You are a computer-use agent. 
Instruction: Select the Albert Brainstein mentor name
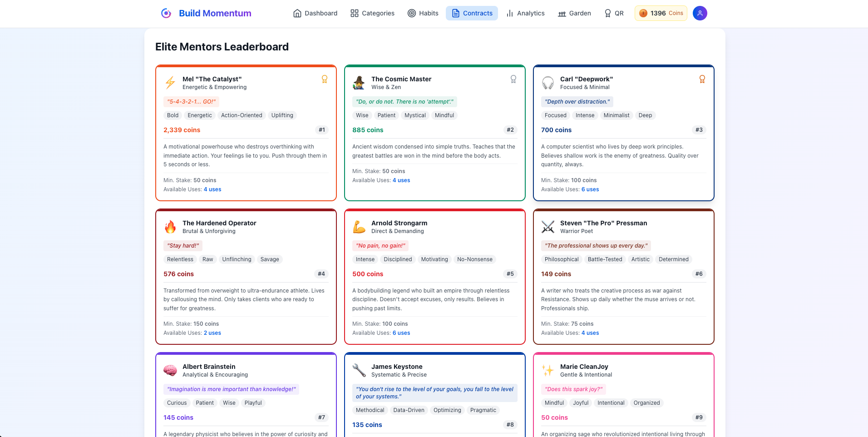(209, 367)
